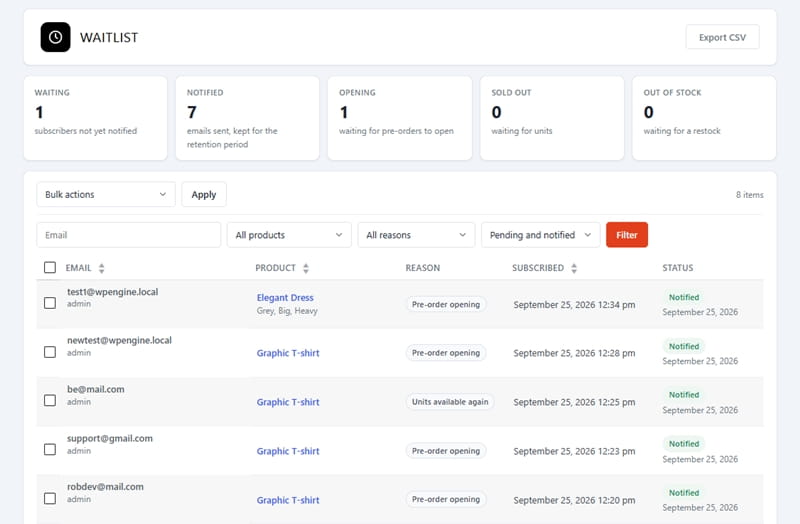Click Notified status badge for test1@wpengine.local
Screen dimensions: 800x524
tap(684, 297)
